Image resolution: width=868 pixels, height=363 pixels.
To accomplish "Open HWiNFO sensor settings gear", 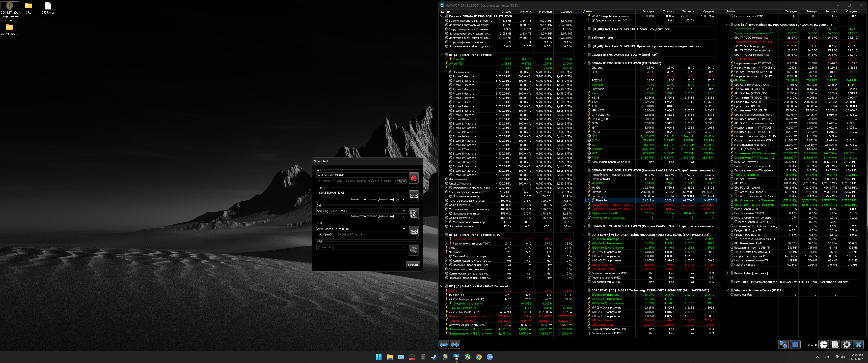I will [x=847, y=345].
